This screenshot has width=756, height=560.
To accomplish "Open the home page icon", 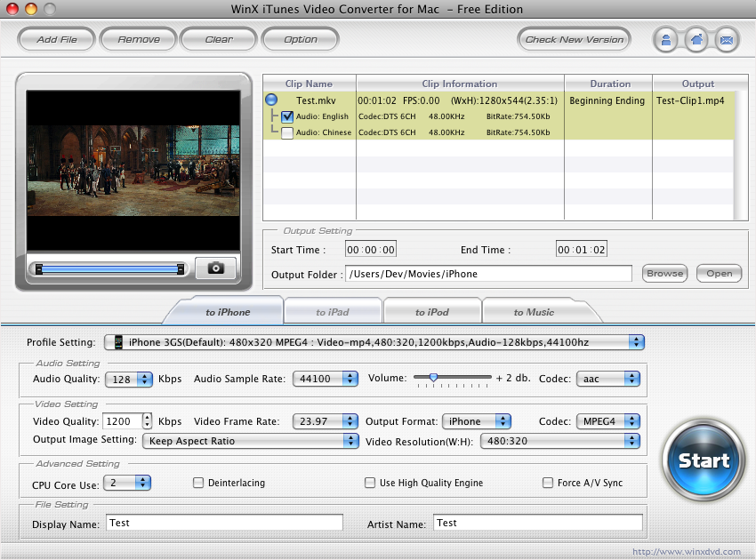I will (696, 40).
